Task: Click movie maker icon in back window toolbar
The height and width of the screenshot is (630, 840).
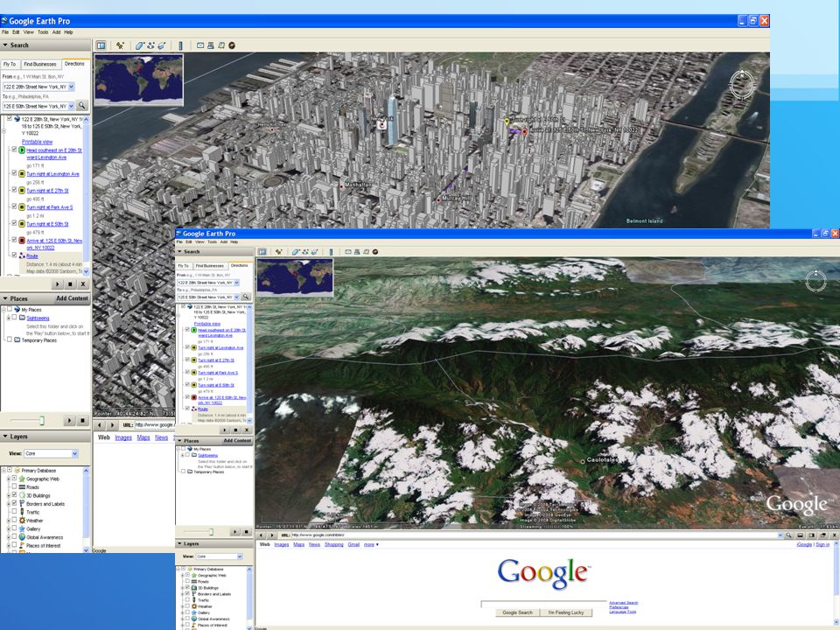Action: 232,45
